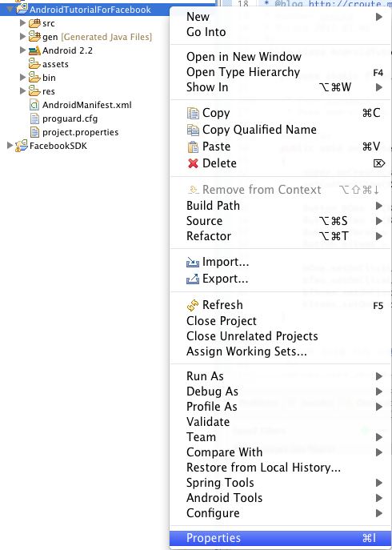Open the New submenu arrow

coord(379,17)
